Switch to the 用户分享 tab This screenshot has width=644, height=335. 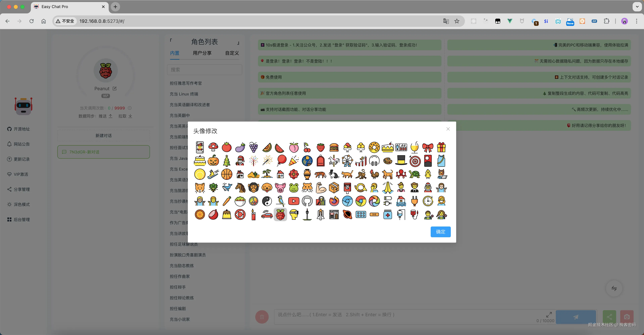(x=202, y=53)
